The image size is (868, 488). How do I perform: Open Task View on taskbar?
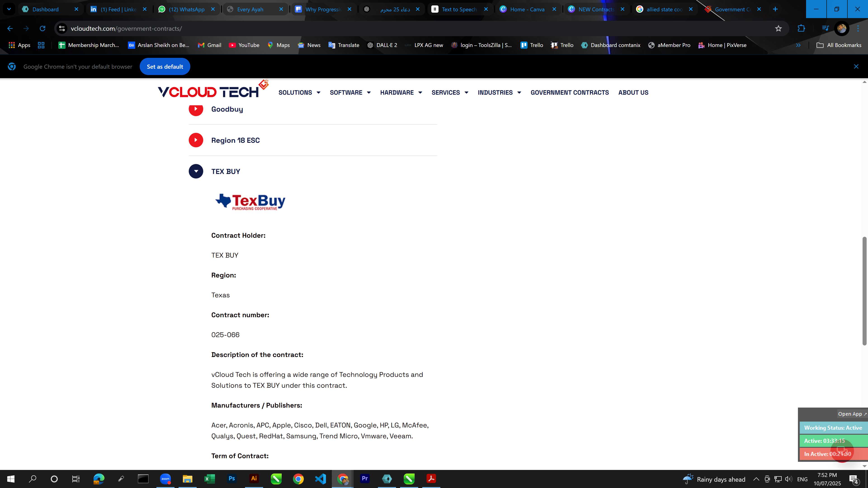pyautogui.click(x=76, y=479)
